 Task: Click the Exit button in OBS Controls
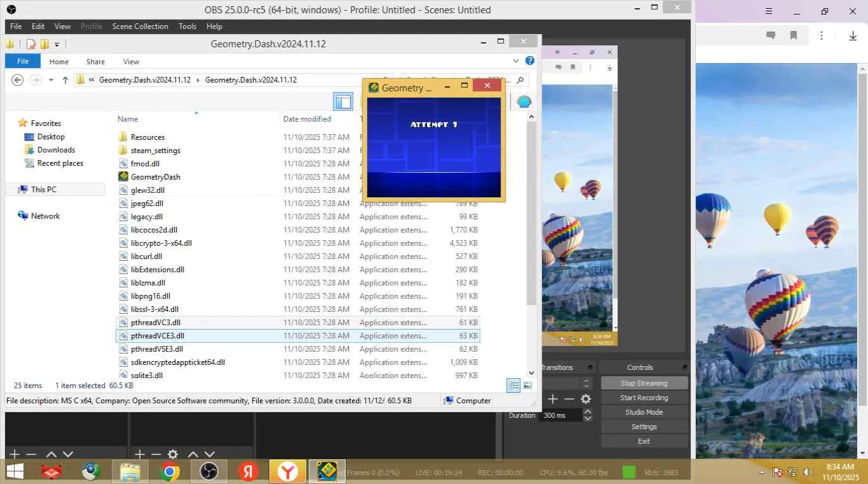[x=644, y=441]
